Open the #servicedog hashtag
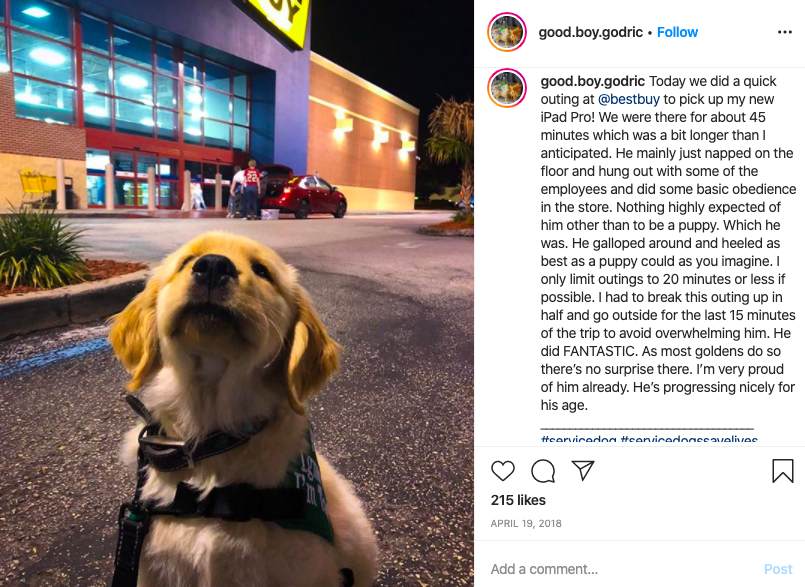805x587 pixels. pyautogui.click(x=579, y=439)
